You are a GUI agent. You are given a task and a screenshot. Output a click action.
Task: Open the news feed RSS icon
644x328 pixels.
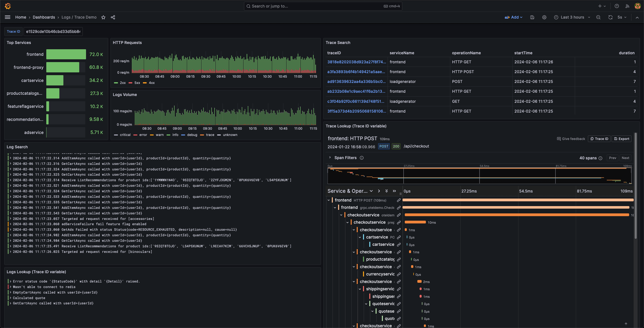click(x=627, y=6)
